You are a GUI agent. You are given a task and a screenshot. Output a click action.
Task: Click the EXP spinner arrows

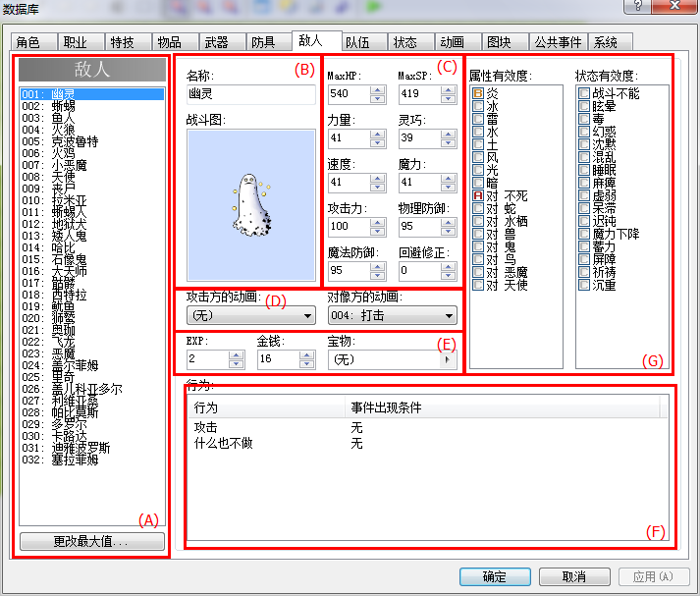[237, 359]
